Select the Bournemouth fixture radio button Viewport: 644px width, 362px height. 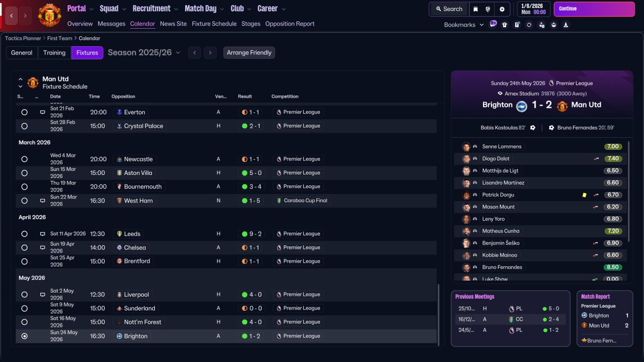click(x=24, y=187)
